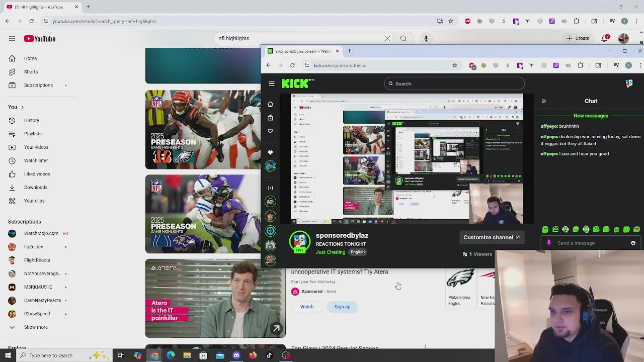
Task: Start YouTube voice search with microphone
Action: click(x=426, y=38)
